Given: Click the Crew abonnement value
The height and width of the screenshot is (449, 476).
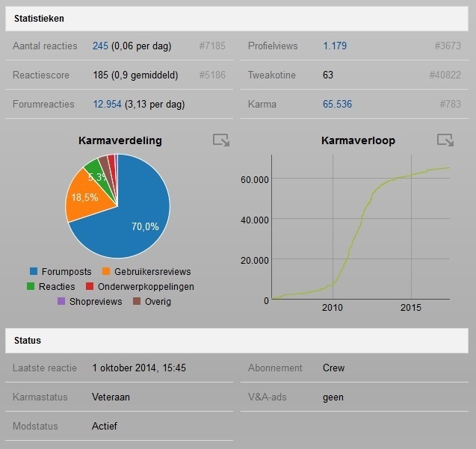Looking at the screenshot, I should point(333,368).
